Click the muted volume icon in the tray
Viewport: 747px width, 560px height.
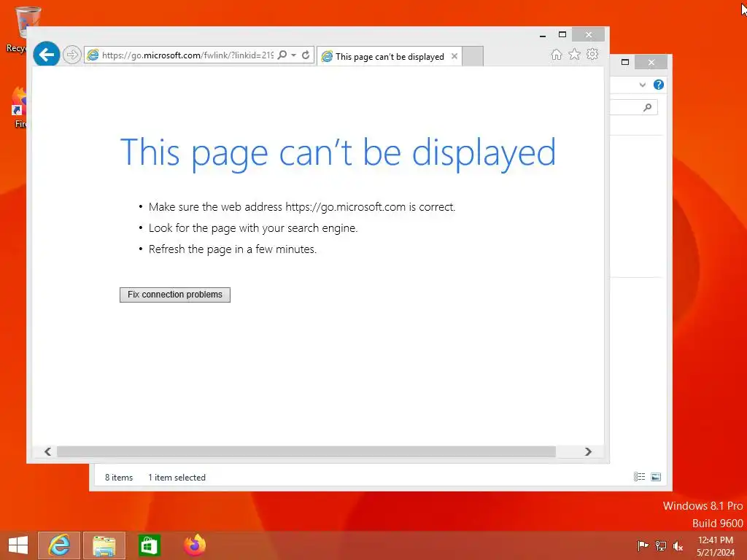click(678, 545)
